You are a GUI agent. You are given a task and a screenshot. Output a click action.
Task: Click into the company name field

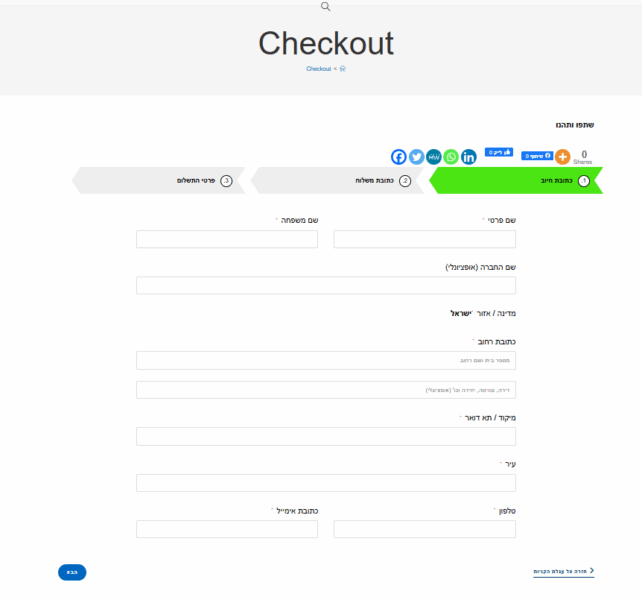(x=326, y=285)
